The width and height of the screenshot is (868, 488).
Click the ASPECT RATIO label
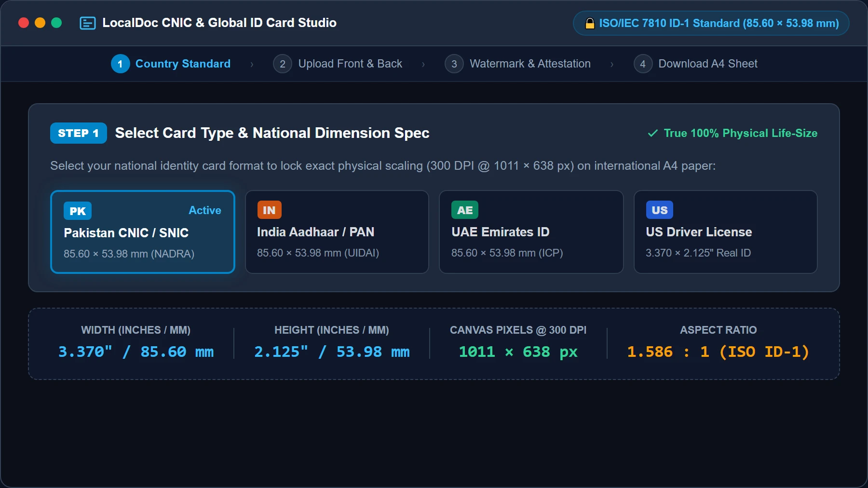coord(718,330)
